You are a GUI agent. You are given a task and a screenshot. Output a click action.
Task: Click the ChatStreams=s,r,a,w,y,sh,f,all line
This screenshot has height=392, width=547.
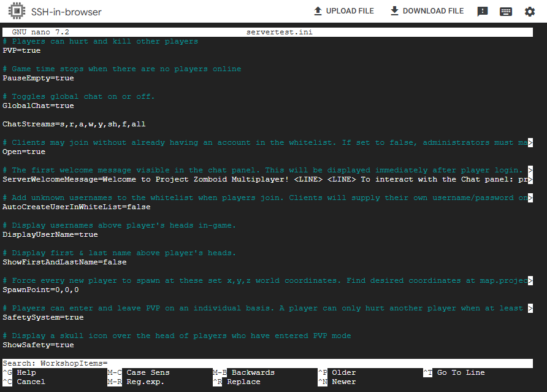pyautogui.click(x=74, y=125)
